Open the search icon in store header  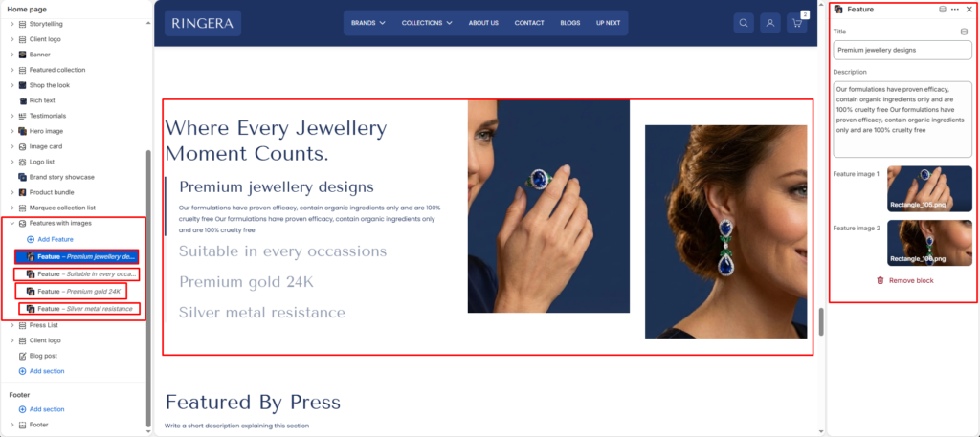click(x=744, y=23)
